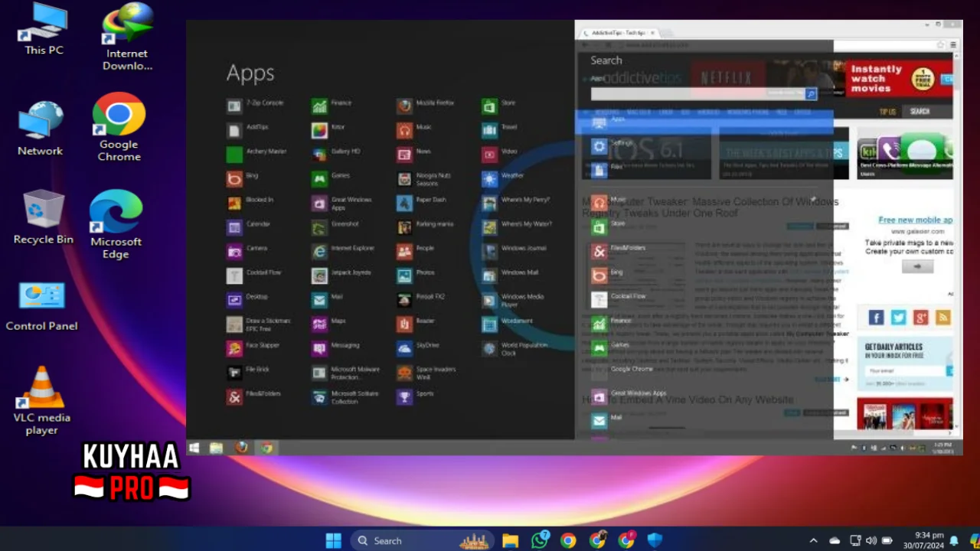Open World Population Clock in Apps list
This screenshot has height=551, width=980.
click(514, 348)
